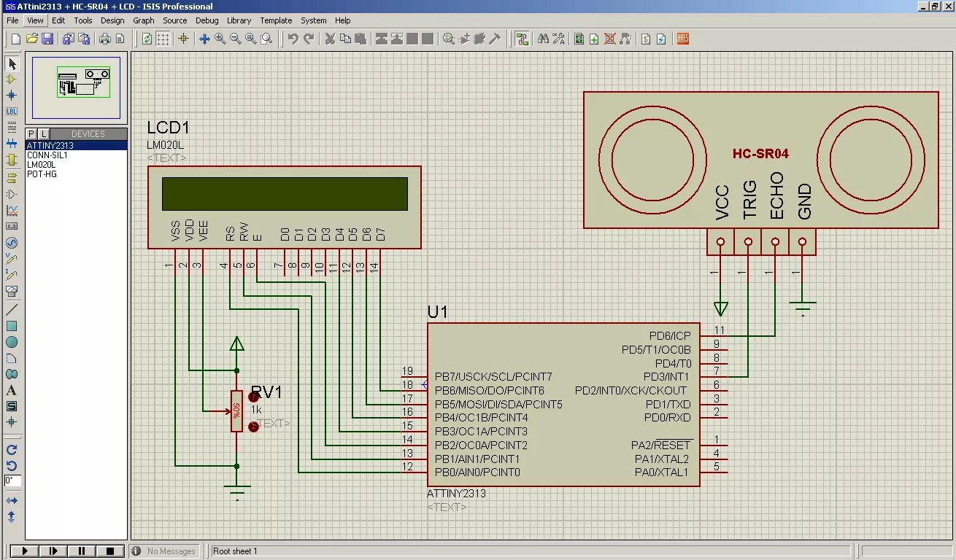The height and width of the screenshot is (560, 956).
Task: Select CONN-SIL1 in devices list
Action: coord(76,155)
